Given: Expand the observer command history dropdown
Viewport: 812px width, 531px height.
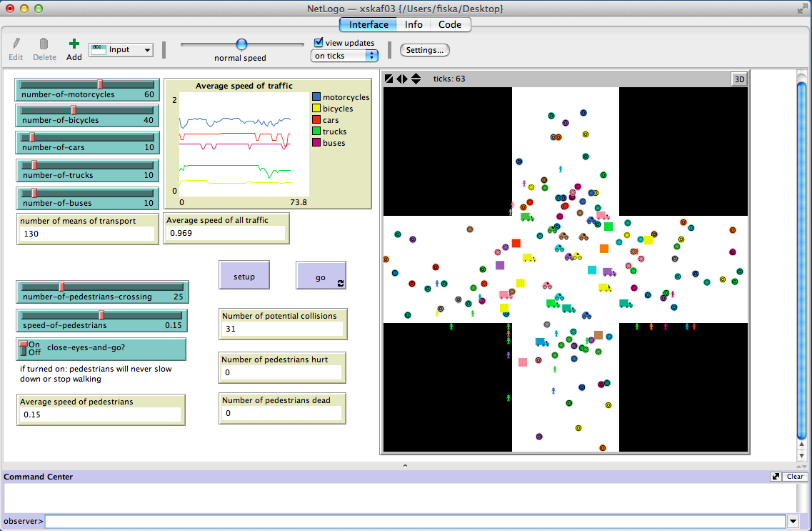Looking at the screenshot, I should pyautogui.click(x=793, y=522).
